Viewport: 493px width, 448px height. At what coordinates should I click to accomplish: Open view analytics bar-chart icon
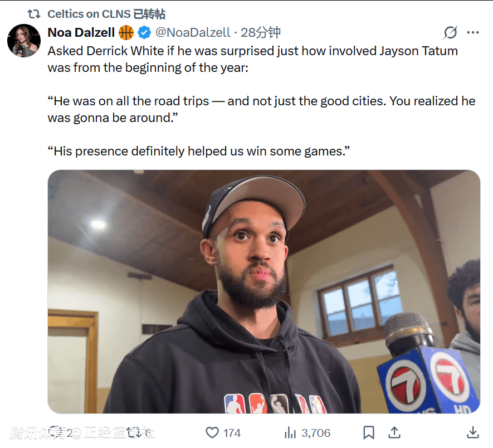290,433
